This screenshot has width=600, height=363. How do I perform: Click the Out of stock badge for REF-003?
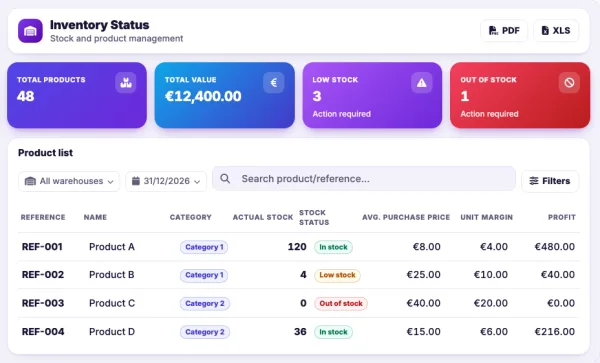pos(341,304)
